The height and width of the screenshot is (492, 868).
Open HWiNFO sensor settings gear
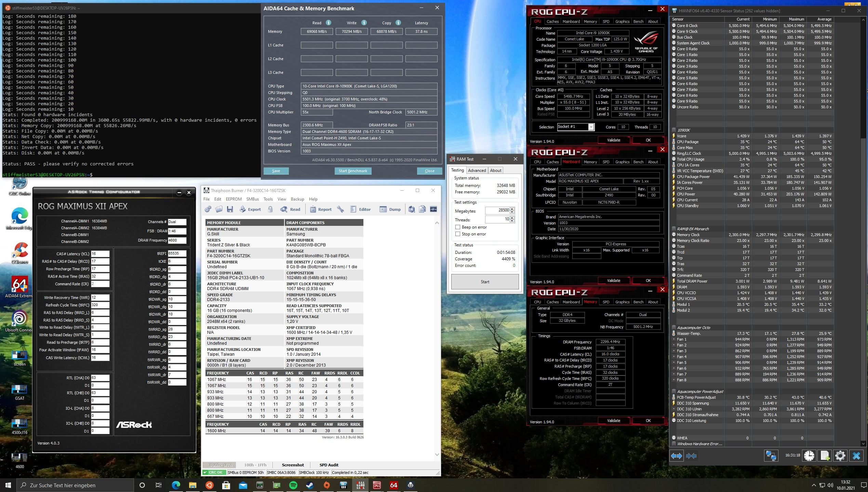[840, 455]
